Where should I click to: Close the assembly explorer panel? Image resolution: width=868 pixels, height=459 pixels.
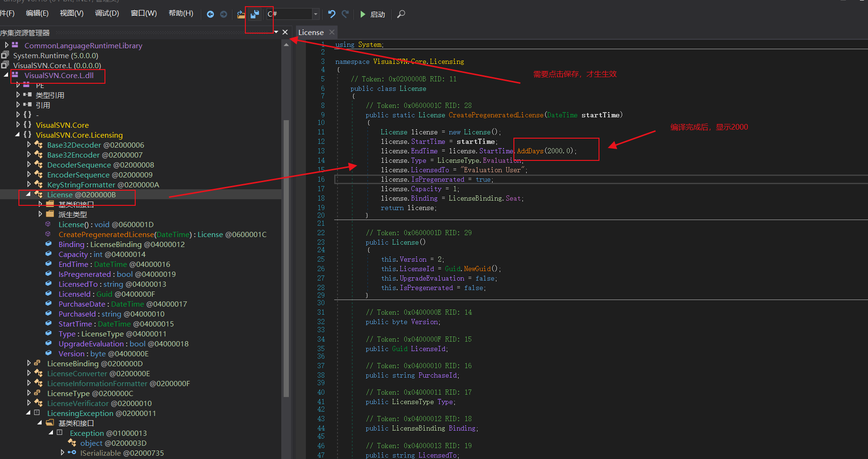tap(285, 32)
